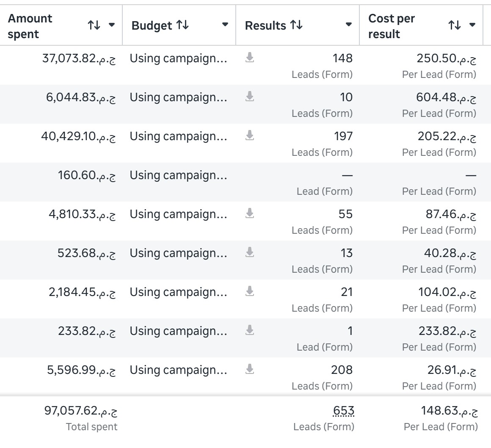Click the 197 results value
Viewport: 491px width, 448px height.
(x=343, y=136)
